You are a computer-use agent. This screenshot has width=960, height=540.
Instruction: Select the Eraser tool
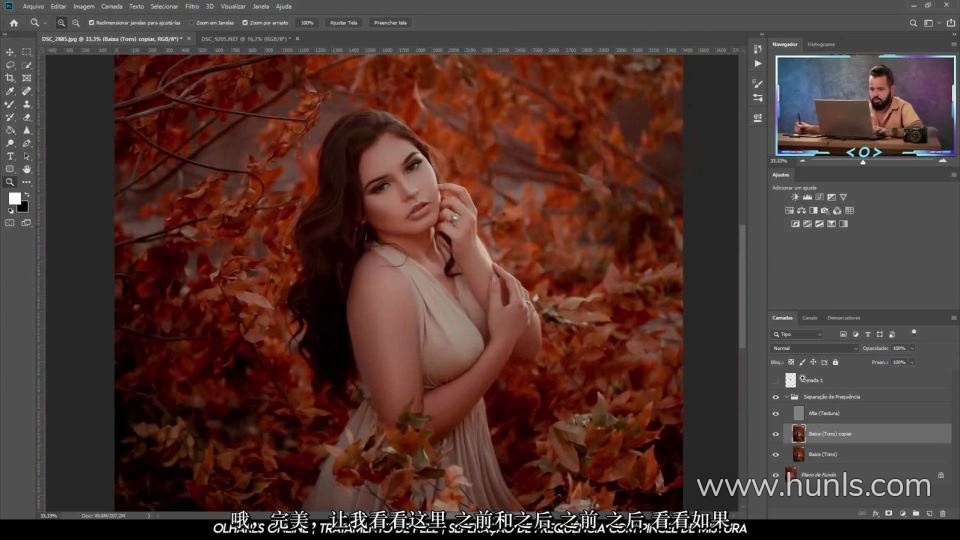[26, 117]
